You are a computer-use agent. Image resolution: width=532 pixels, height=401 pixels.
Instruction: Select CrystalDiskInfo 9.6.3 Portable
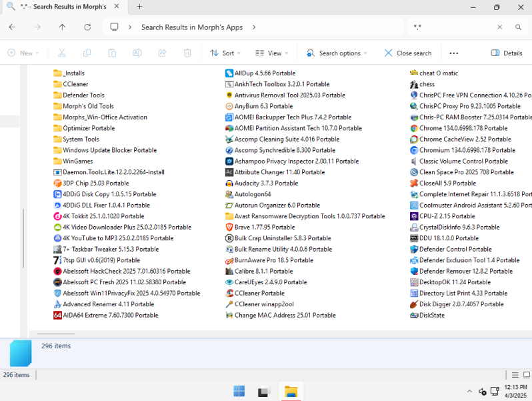(x=455, y=227)
